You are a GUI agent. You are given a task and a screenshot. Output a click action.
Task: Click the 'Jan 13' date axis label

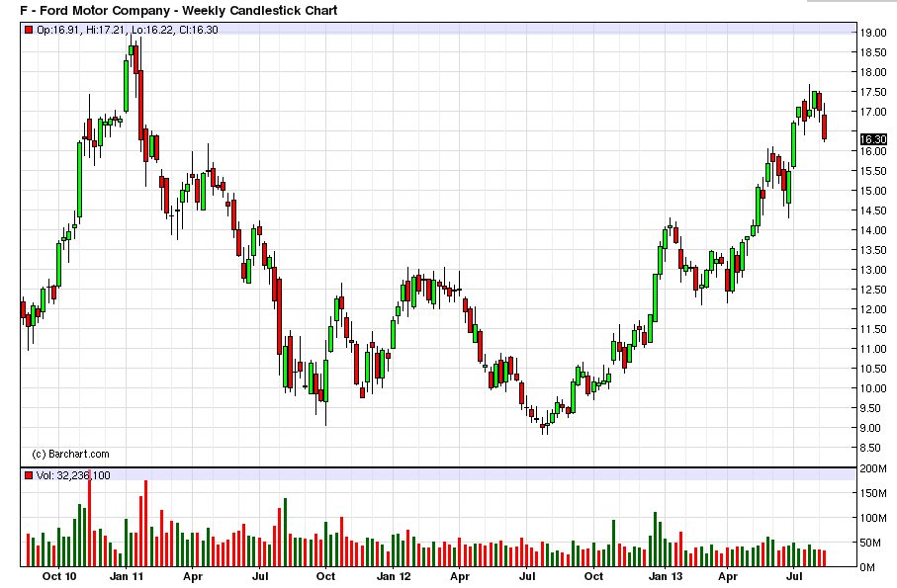(666, 576)
